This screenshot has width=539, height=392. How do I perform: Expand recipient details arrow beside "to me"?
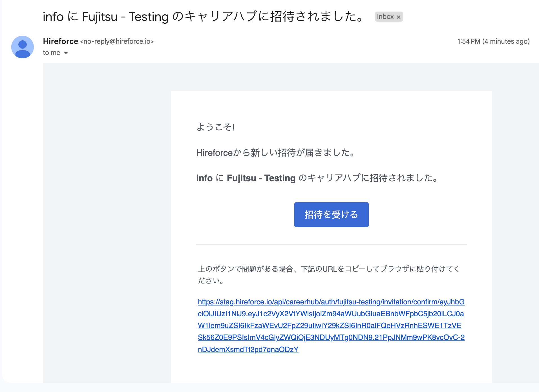click(x=66, y=53)
